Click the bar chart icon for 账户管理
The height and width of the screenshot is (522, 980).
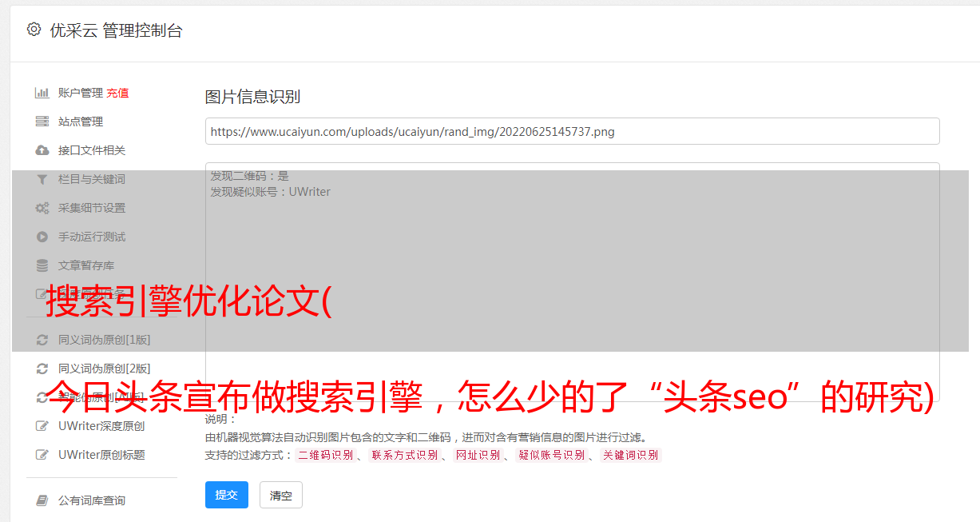42,93
